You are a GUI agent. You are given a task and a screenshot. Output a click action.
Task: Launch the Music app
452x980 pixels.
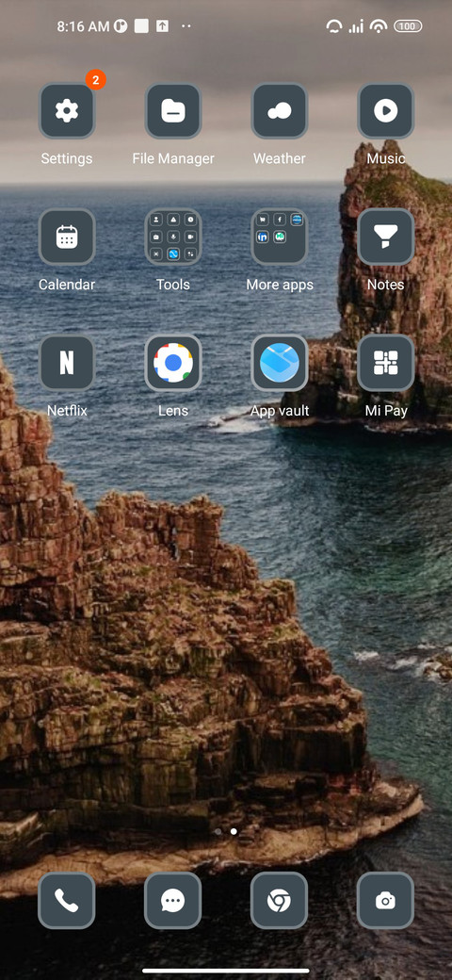tap(386, 110)
